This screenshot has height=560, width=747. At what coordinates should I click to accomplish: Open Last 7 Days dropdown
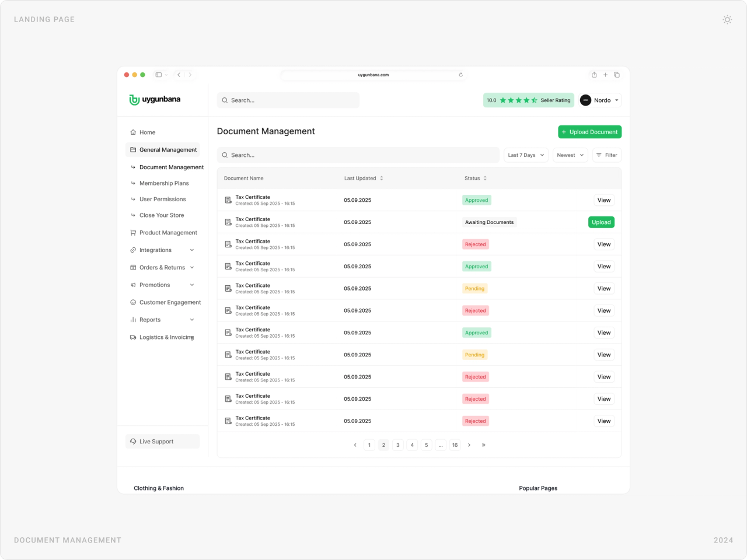pos(526,155)
